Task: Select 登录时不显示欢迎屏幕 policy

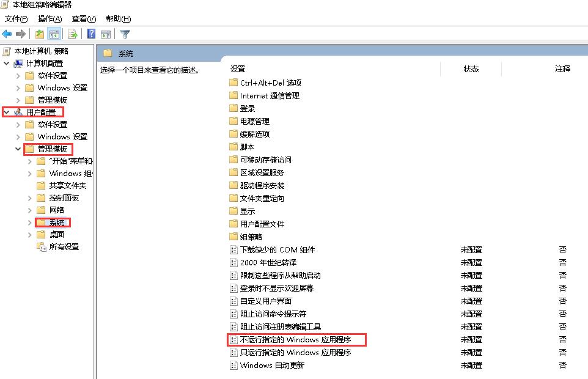Action: coord(277,289)
